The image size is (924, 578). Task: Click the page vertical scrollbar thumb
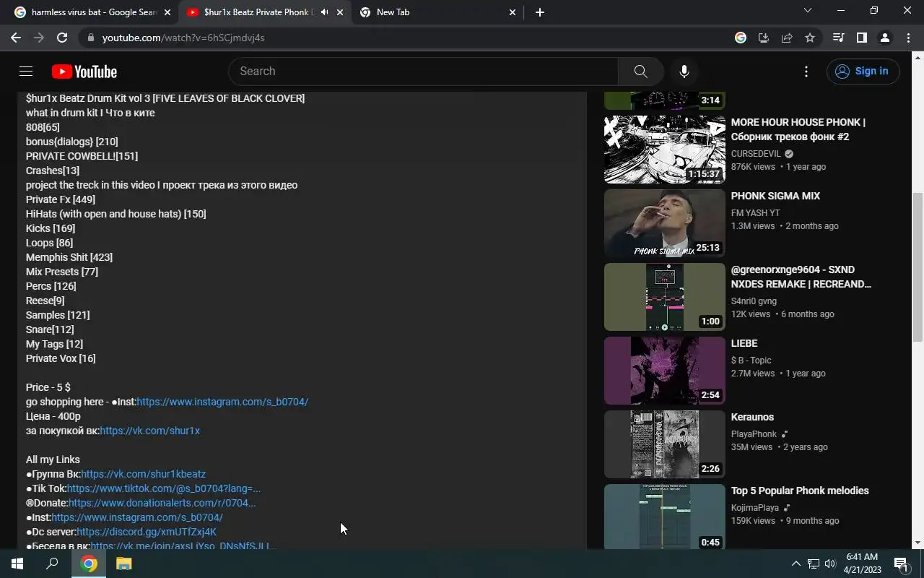tap(918, 267)
